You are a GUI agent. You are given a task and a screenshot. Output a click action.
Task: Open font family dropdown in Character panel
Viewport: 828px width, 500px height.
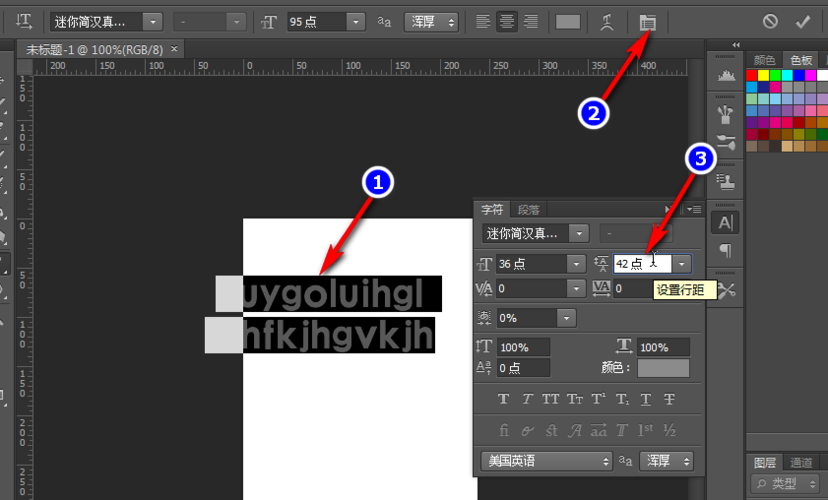coord(579,233)
